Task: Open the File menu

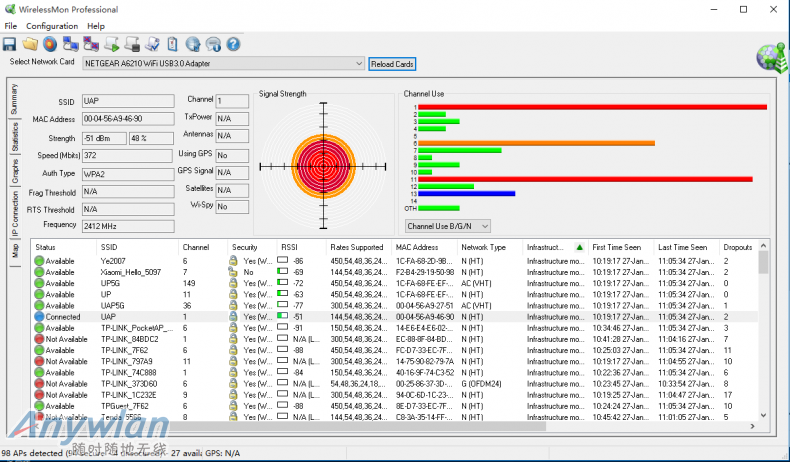Action: point(11,25)
